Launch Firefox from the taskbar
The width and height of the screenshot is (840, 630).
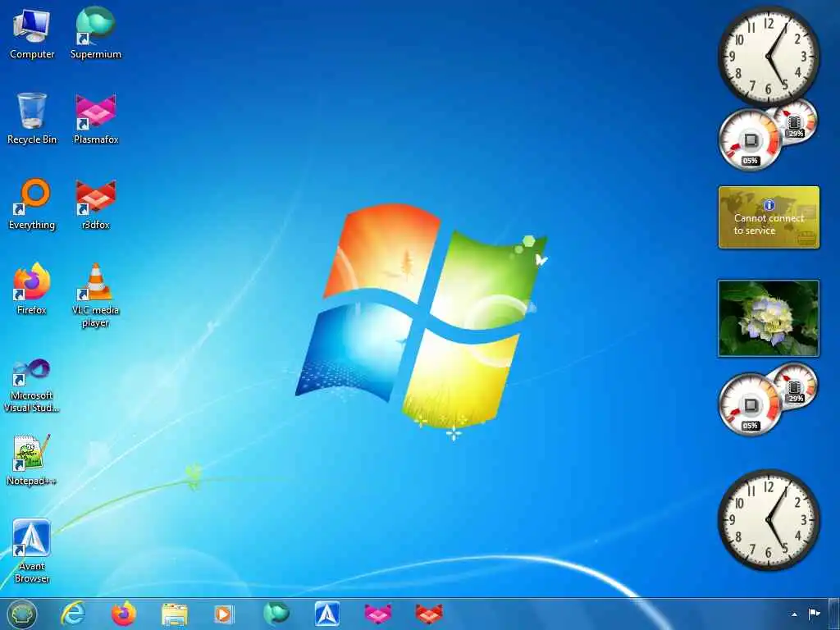tap(124, 614)
